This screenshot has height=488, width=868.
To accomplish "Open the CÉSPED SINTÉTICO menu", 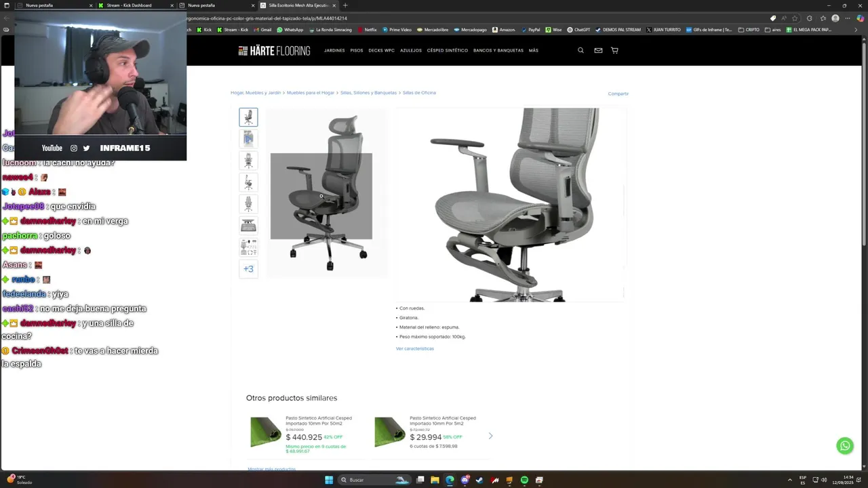I will coord(448,51).
